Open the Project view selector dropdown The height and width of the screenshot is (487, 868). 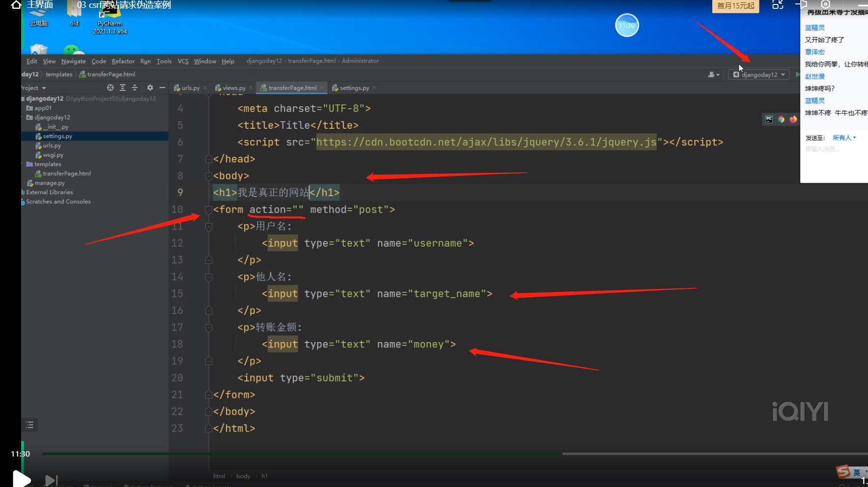[33, 88]
